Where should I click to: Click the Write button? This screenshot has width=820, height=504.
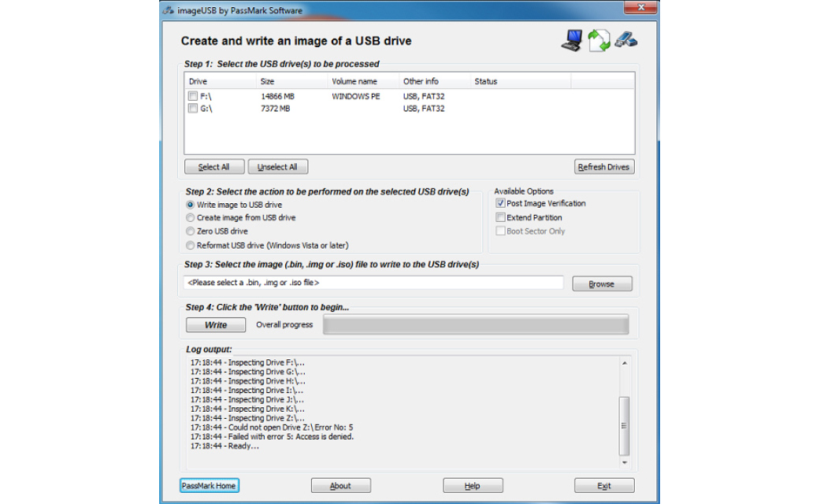click(216, 324)
